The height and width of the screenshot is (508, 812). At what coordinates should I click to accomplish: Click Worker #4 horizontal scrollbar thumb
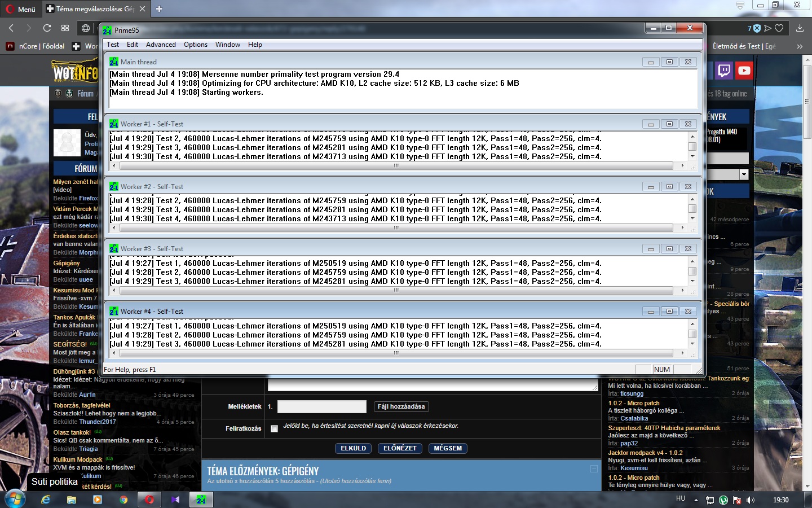(x=396, y=353)
